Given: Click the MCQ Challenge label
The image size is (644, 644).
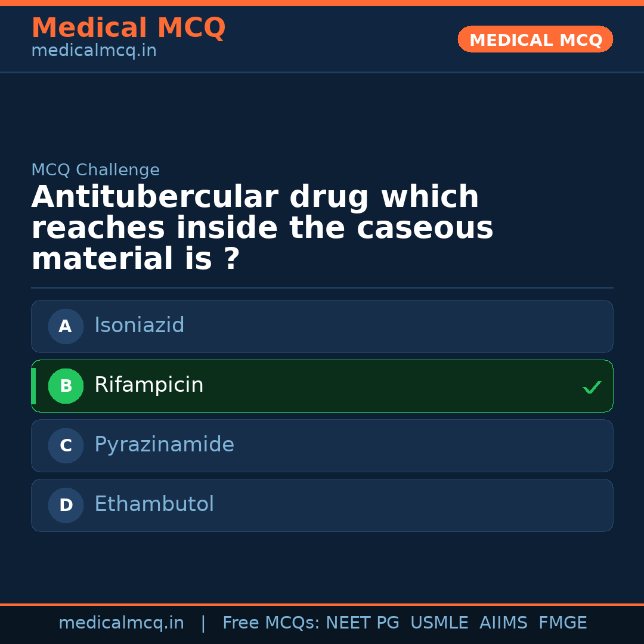Looking at the screenshot, I should coord(95,171).
